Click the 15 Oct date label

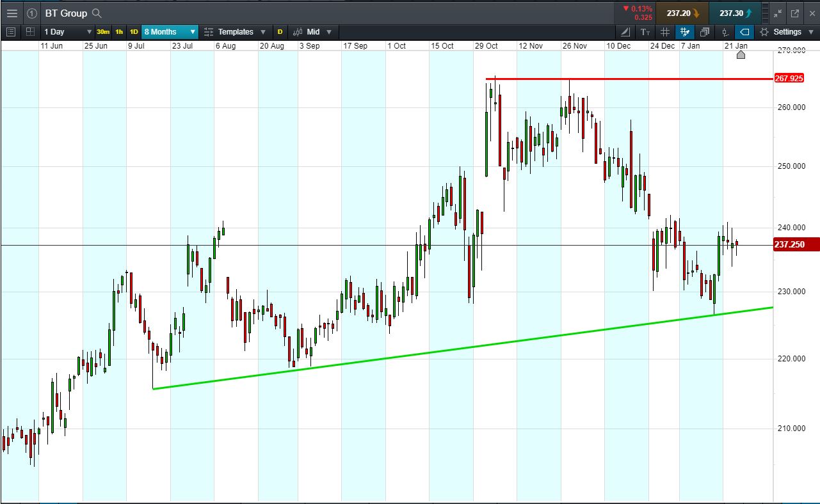(442, 46)
